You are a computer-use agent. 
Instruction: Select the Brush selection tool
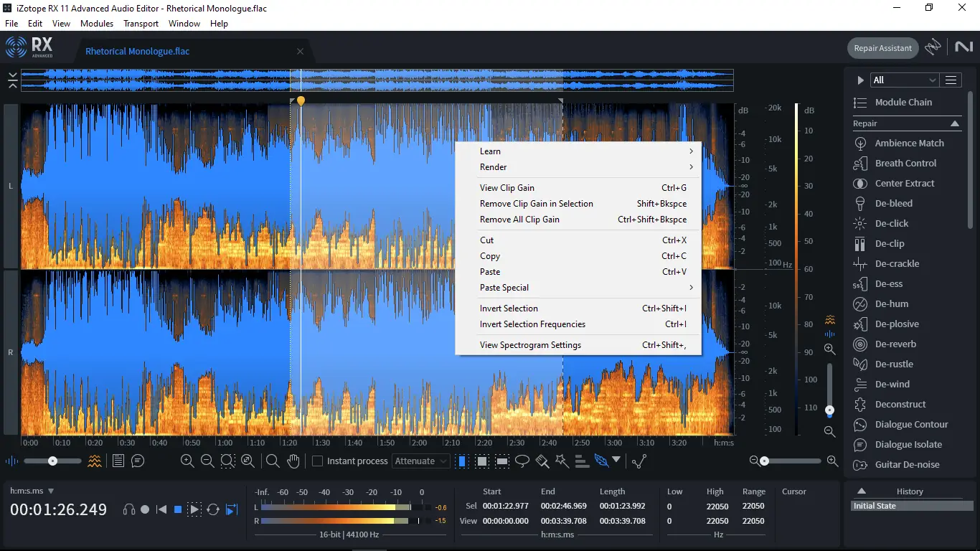[542, 461]
